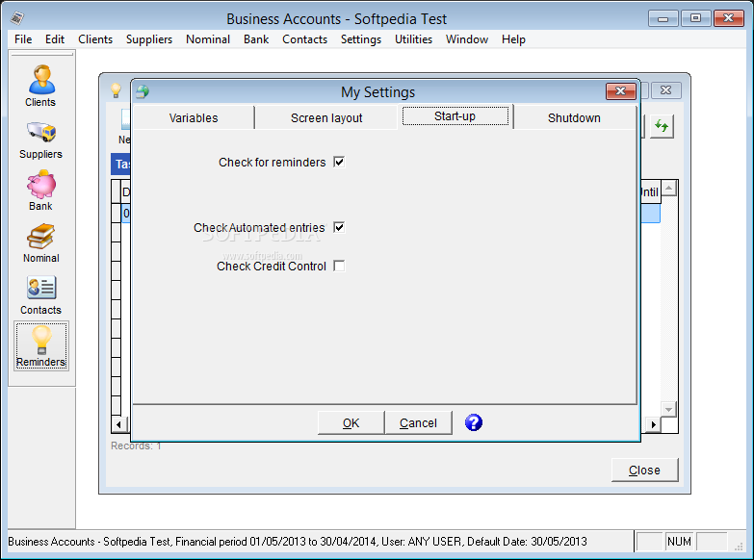Open the Window menu
Viewport: 754px width, 560px height.
[x=466, y=39]
